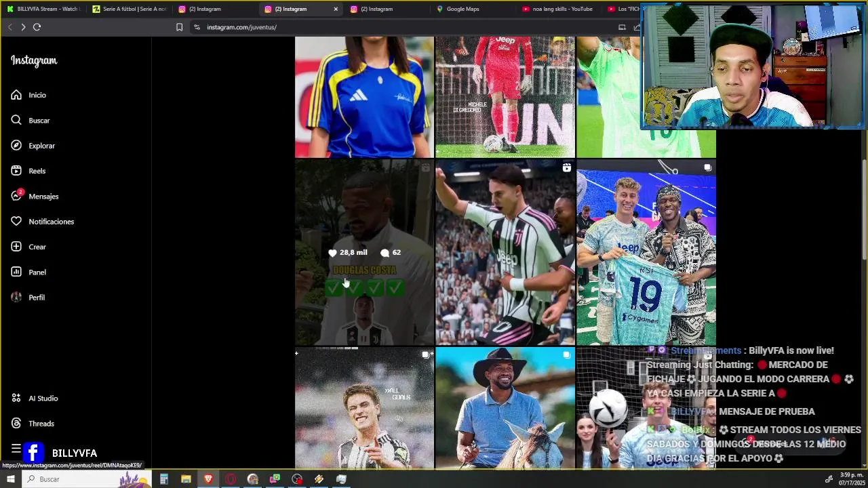Click the taskbar Buscar search box

[x=87, y=479]
